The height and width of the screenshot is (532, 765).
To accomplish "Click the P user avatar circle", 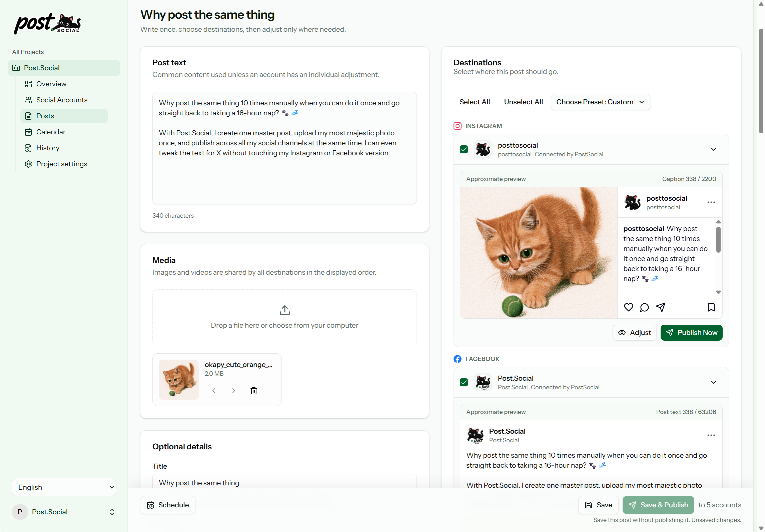I will (x=20, y=512).
